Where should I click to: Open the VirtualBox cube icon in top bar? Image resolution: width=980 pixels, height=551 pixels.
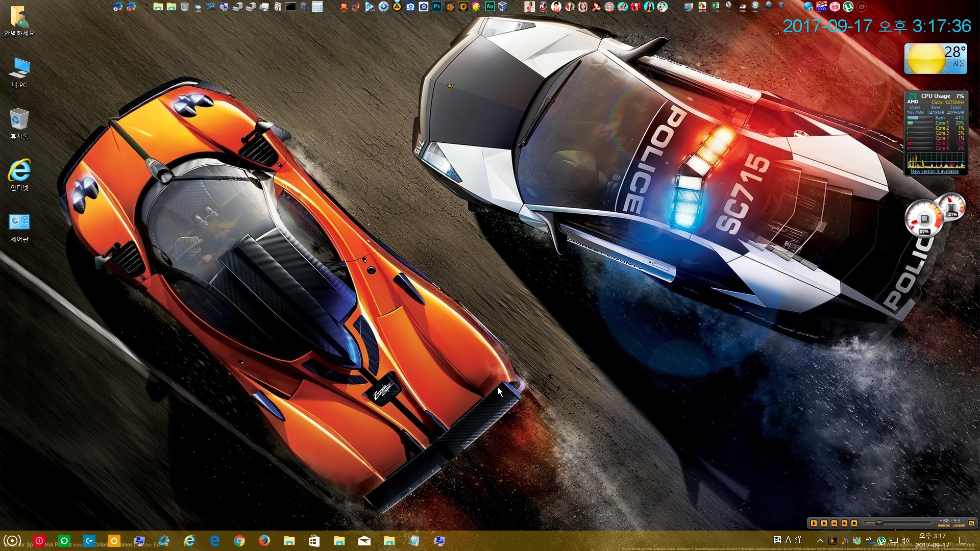pyautogui.click(x=503, y=7)
